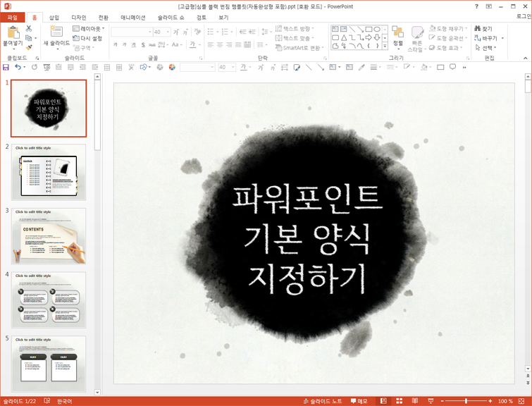Toggle Slide Notes (슬라이드 노트) pane
This screenshot has width=532, height=406.
(323, 401)
